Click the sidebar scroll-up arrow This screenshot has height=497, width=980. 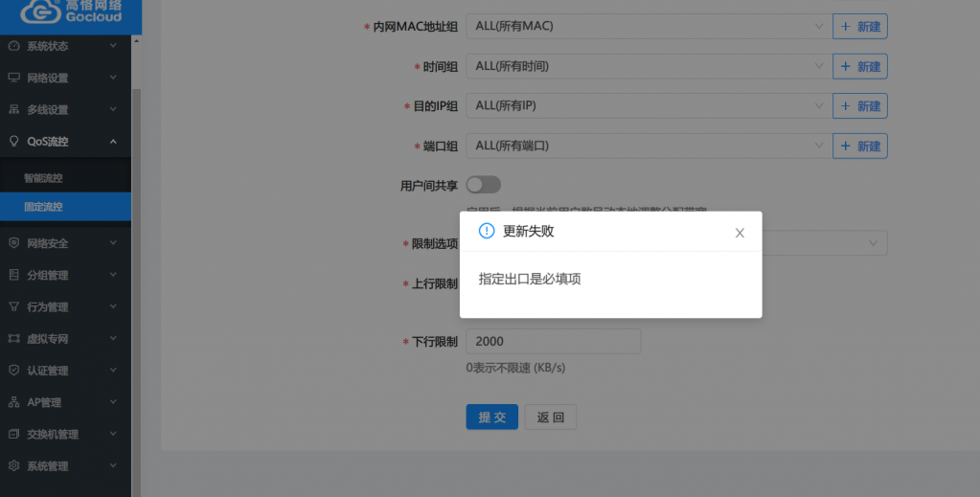click(x=136, y=40)
